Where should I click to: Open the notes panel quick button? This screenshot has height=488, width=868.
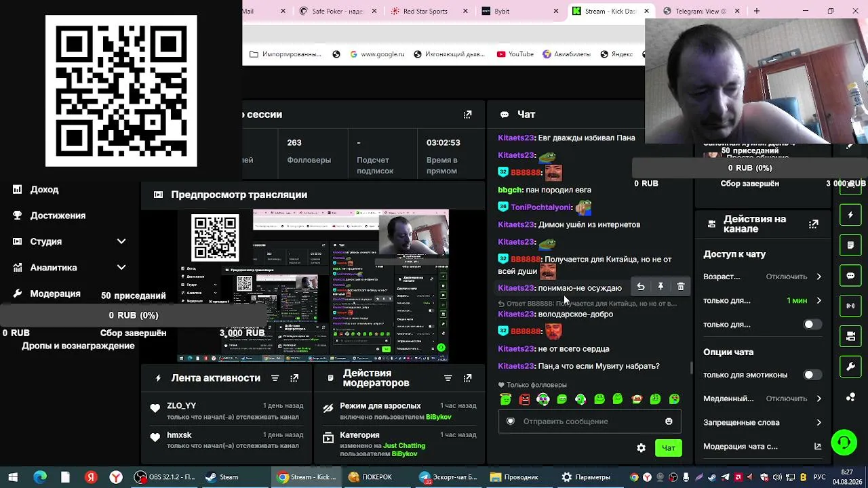(x=850, y=245)
